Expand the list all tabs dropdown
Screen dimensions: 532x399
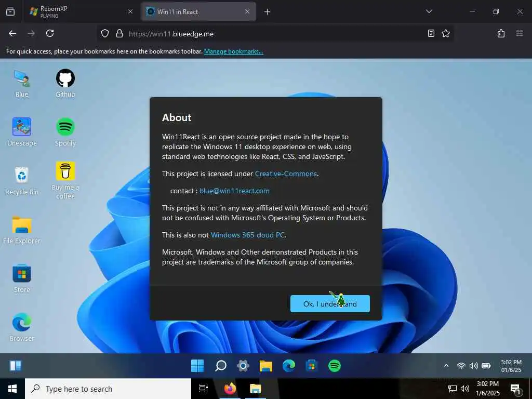pos(429,11)
